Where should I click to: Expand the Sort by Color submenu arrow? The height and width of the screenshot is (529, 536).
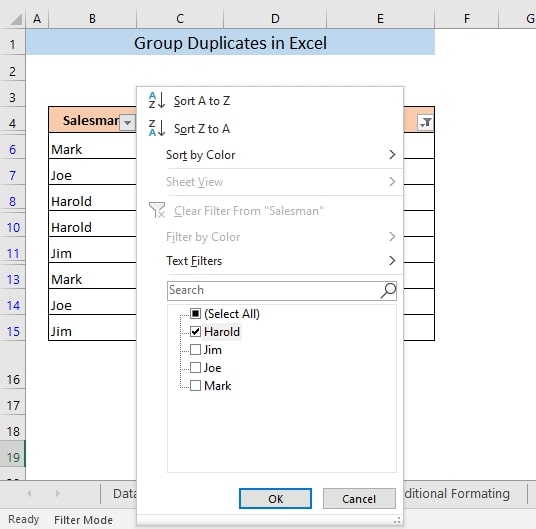point(392,155)
